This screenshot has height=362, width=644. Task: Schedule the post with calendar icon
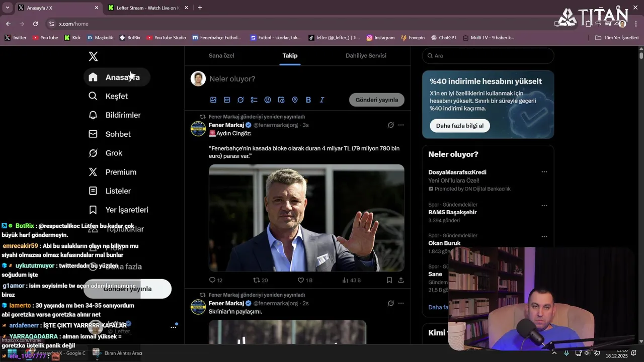pyautogui.click(x=281, y=100)
